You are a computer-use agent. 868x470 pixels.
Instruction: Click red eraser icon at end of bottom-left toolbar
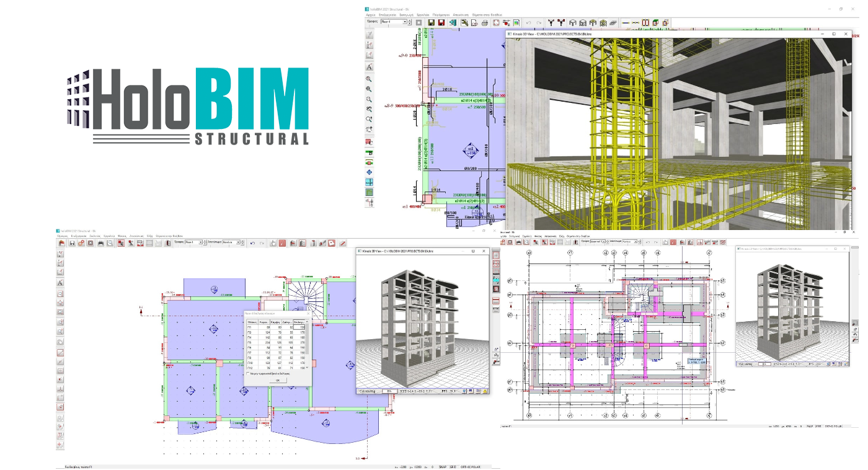click(343, 243)
